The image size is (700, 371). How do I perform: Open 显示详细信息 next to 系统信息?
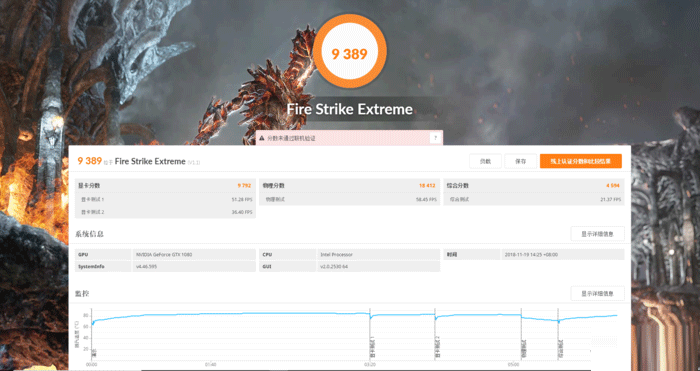tap(597, 234)
